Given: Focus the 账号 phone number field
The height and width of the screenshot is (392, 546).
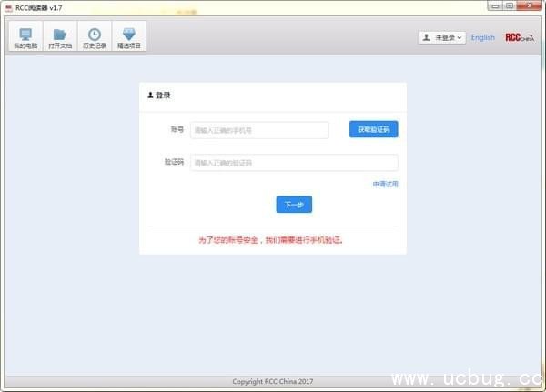Looking at the screenshot, I should click(x=259, y=130).
